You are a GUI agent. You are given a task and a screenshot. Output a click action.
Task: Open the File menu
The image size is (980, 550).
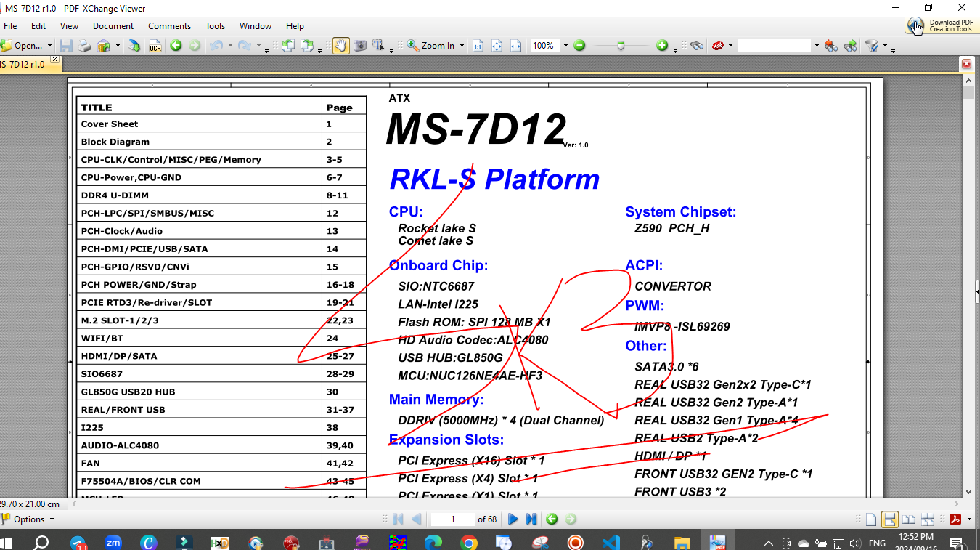10,25
